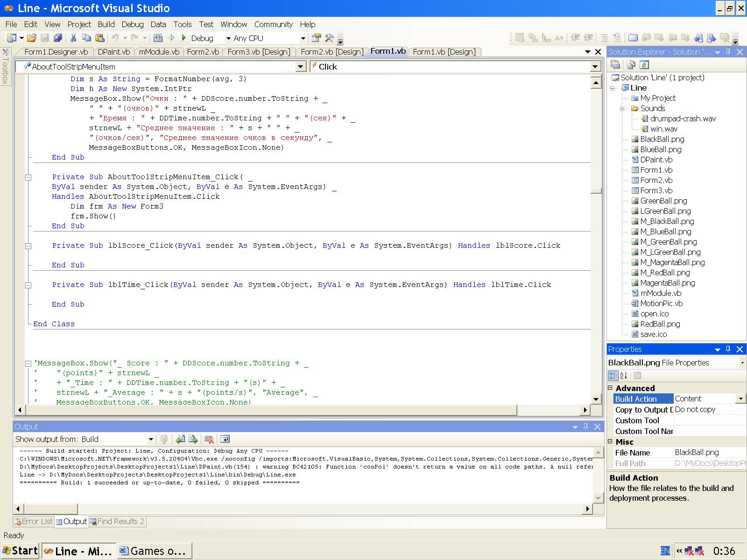Toggle word wrap in Output pane
This screenshot has width=747, height=560.
click(225, 439)
